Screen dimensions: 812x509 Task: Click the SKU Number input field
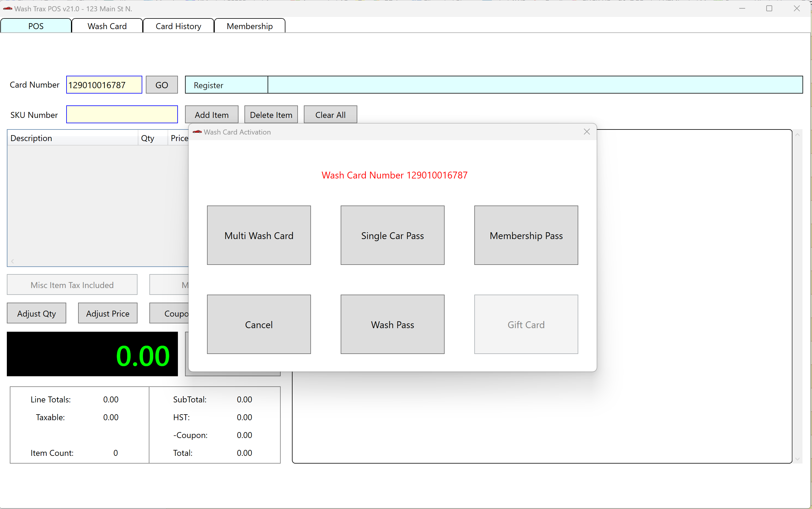121,114
